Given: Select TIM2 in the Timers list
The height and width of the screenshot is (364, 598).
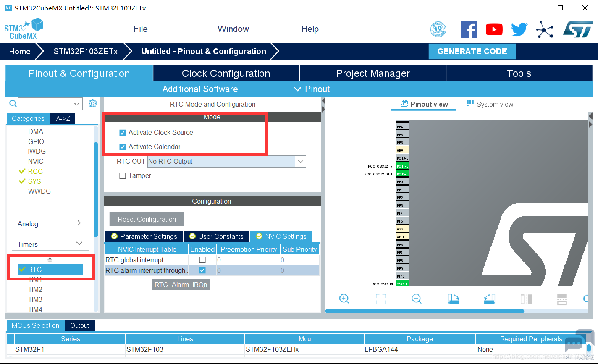Looking at the screenshot, I should pos(35,289).
